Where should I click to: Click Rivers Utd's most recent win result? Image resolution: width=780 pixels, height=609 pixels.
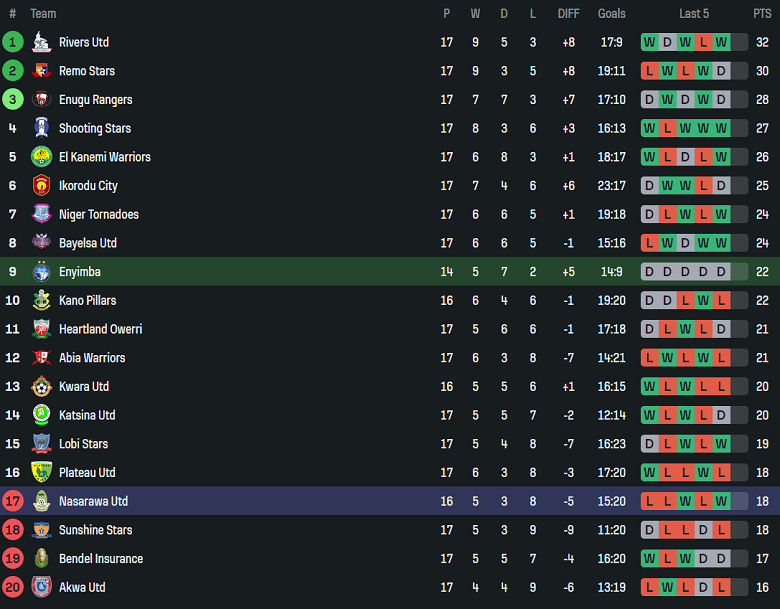pos(721,42)
